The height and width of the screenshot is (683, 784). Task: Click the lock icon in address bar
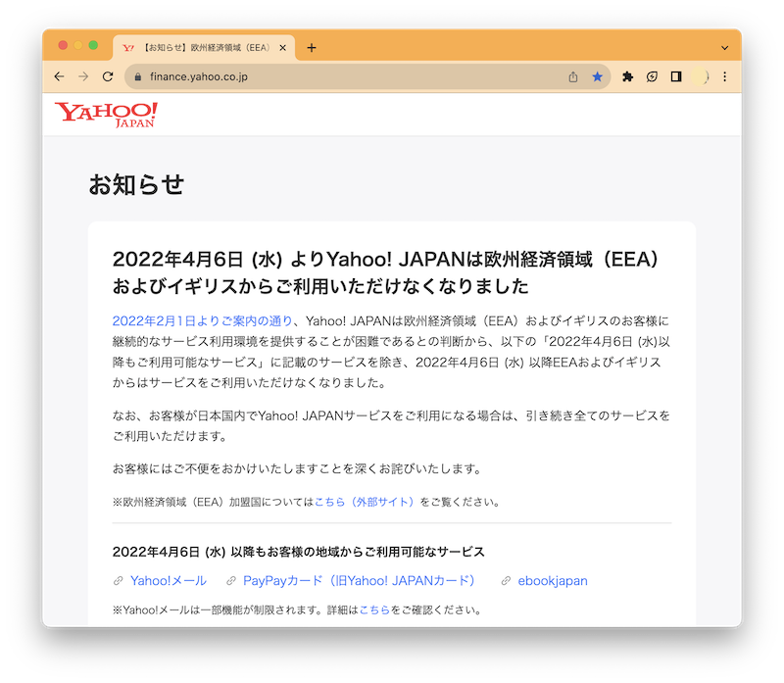[138, 76]
